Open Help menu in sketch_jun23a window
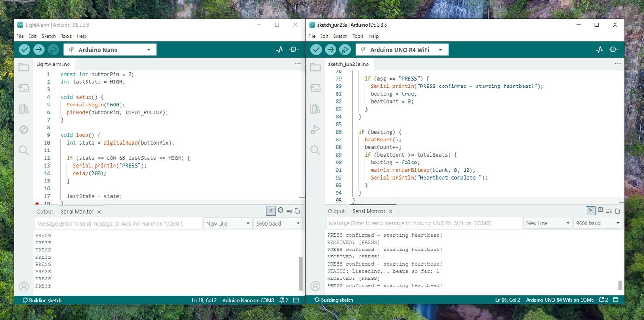The height and width of the screenshot is (320, 644). 374,36
